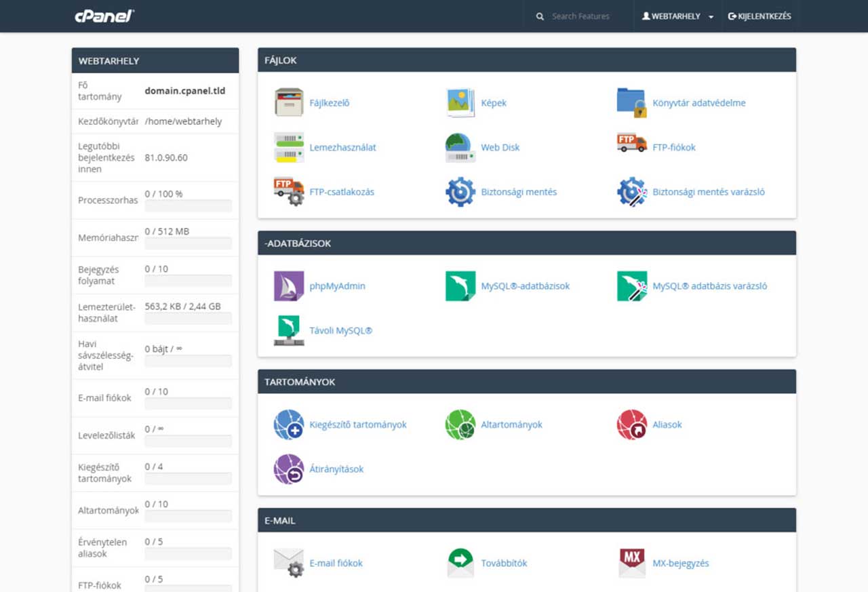This screenshot has height=592, width=868.
Task: Open the Biztonsági mentés varázsló icon
Action: [632, 192]
